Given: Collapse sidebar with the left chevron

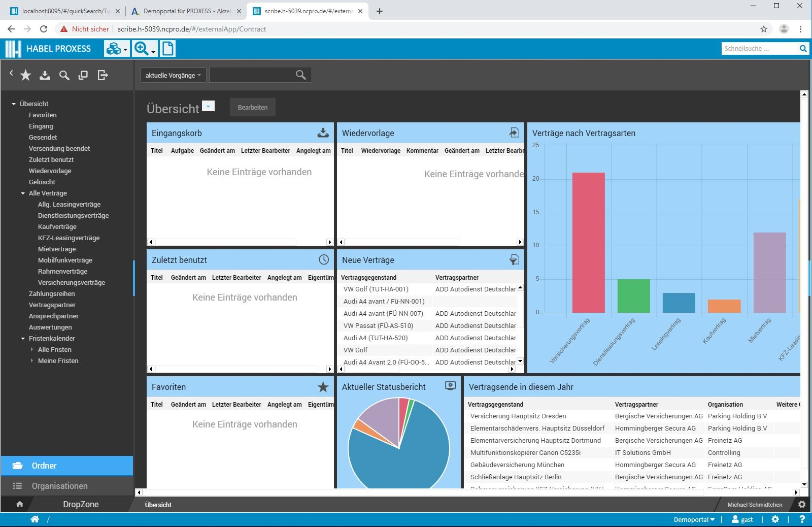Looking at the screenshot, I should [x=11, y=74].
